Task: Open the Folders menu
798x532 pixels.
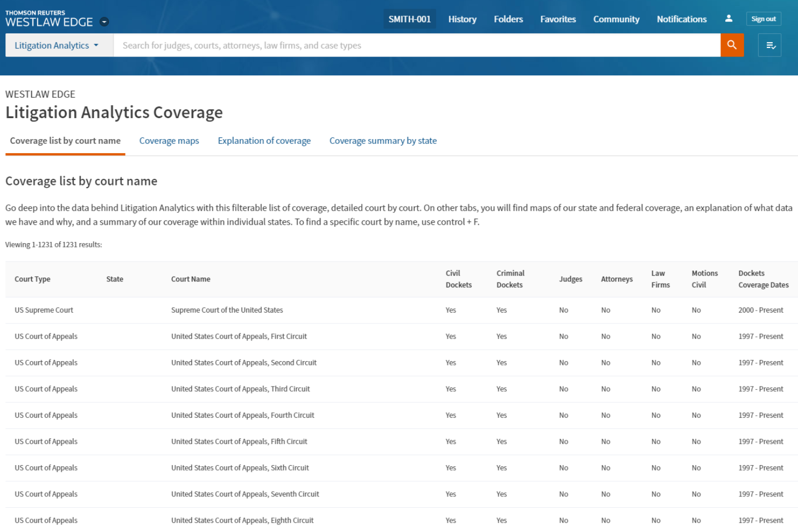Action: point(508,19)
